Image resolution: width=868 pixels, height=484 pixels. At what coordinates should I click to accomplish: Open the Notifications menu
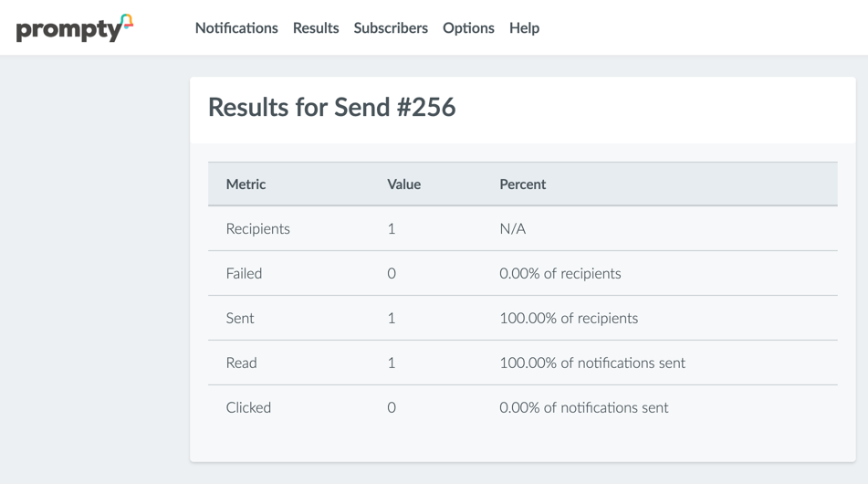236,28
